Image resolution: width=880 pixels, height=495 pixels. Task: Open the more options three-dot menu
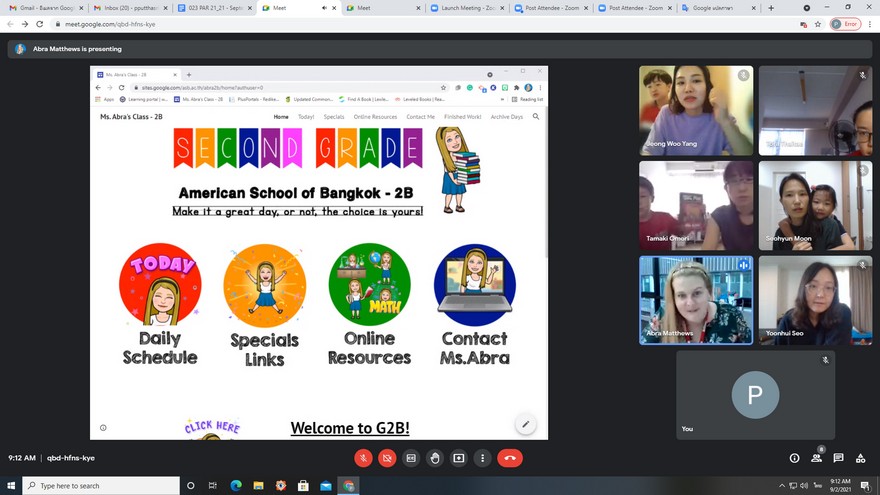point(482,458)
